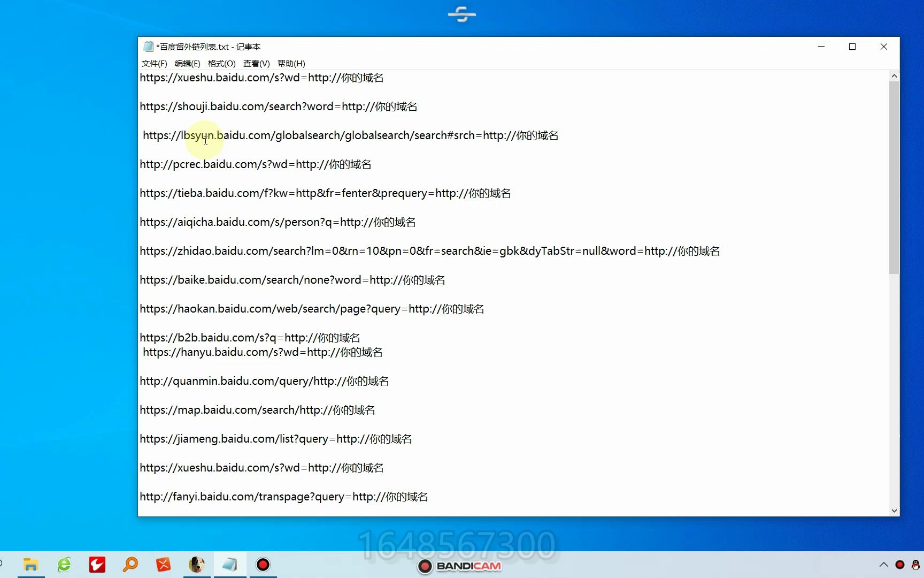Click the map.baidu.com search line
The height and width of the screenshot is (578, 924).
tap(257, 410)
